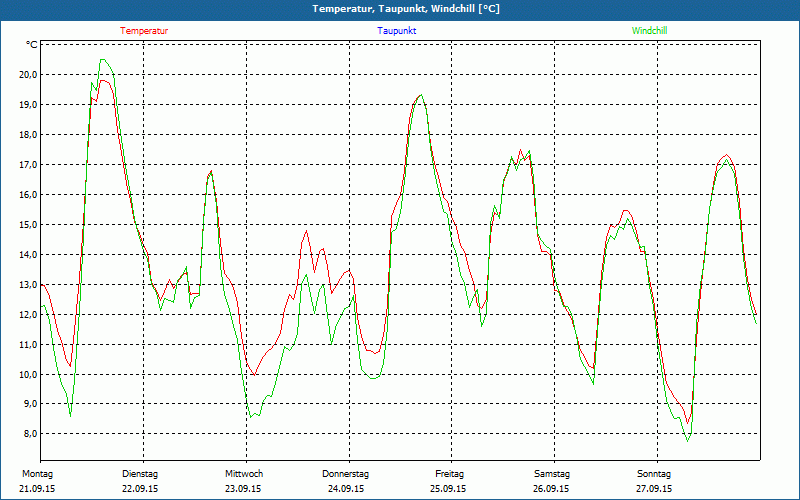Click the Samstag day label
800x500 pixels.
tap(552, 473)
